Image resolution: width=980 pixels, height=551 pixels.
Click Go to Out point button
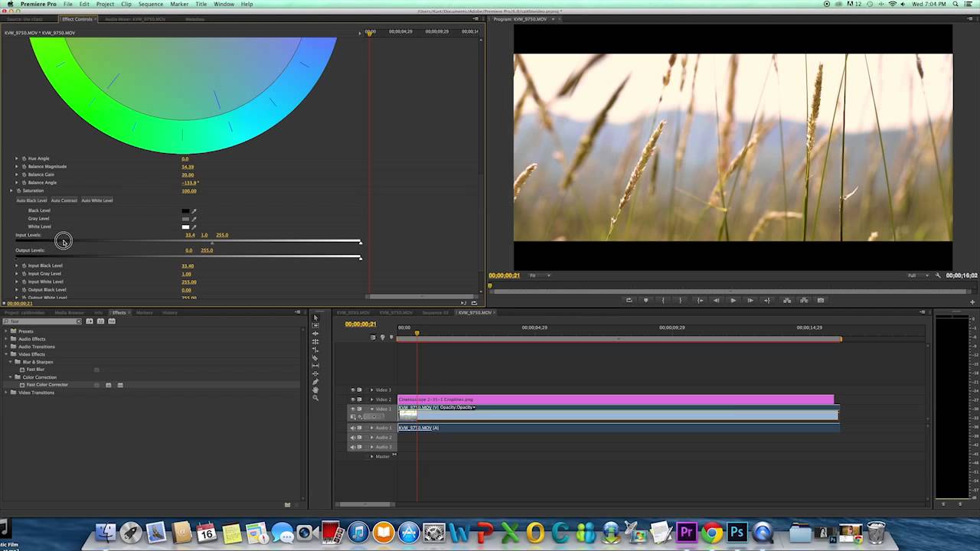click(x=768, y=300)
